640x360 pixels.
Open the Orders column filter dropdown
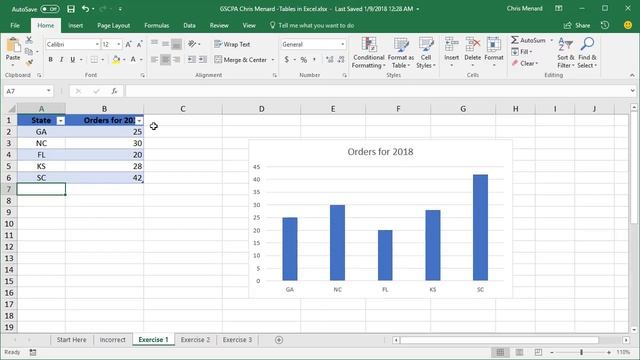tap(139, 121)
